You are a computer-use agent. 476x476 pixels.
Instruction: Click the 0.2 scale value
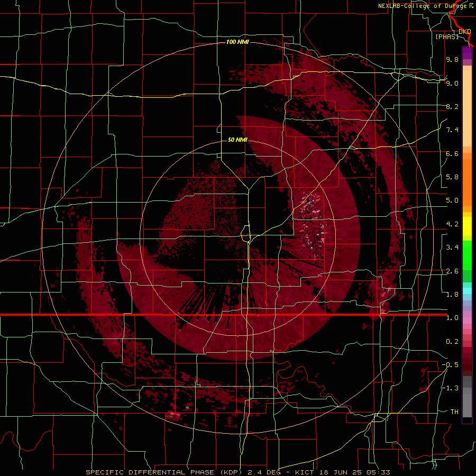(x=452, y=342)
